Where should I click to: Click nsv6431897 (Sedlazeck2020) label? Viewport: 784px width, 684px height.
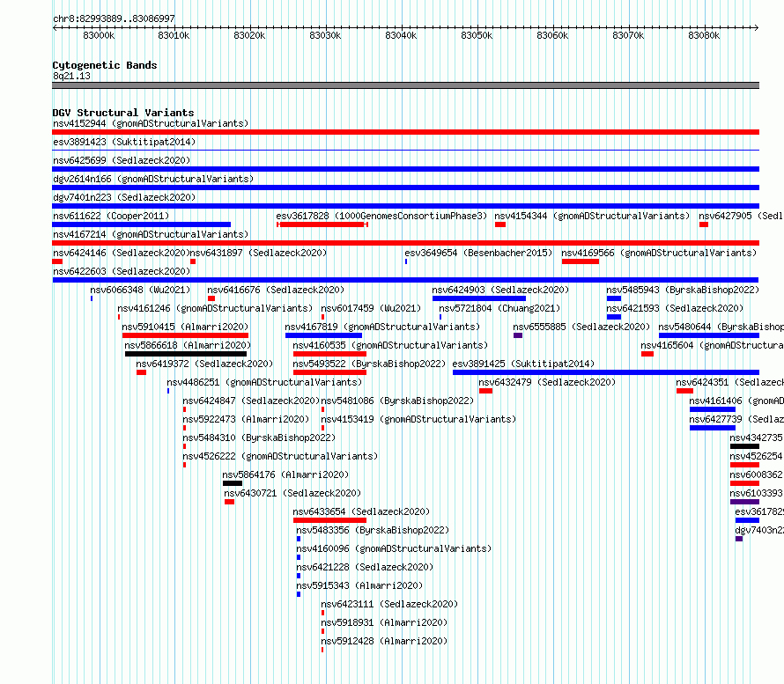[258, 253]
